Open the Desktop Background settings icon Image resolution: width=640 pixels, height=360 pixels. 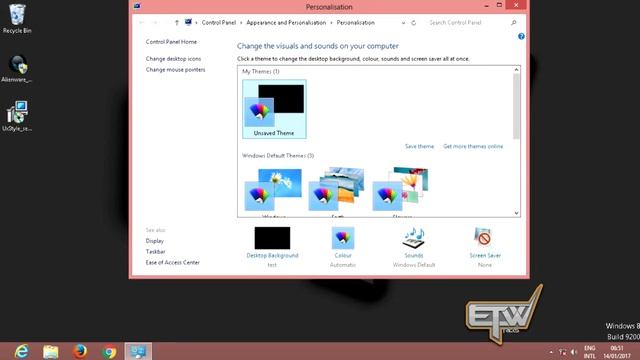coord(272,238)
